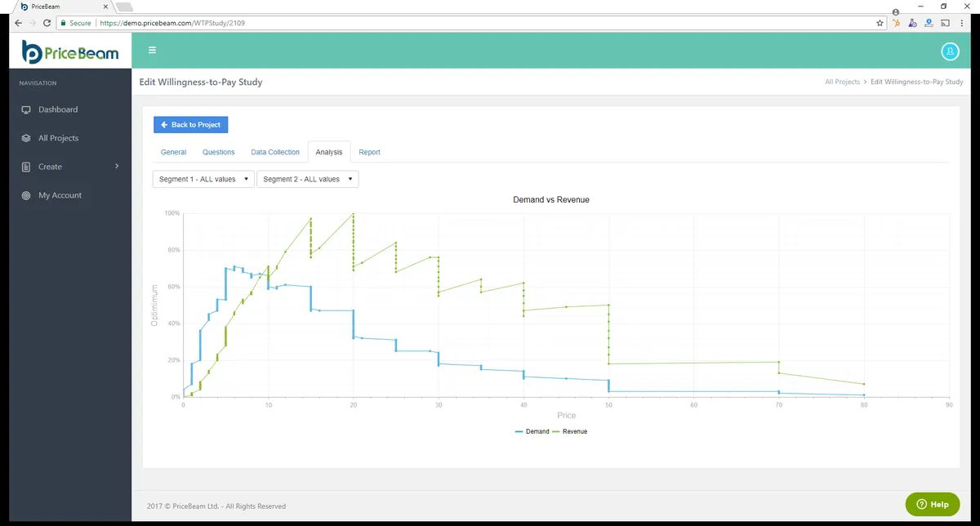Reload the page in browser toolbar
Image resolution: width=980 pixels, height=526 pixels.
pos(47,23)
